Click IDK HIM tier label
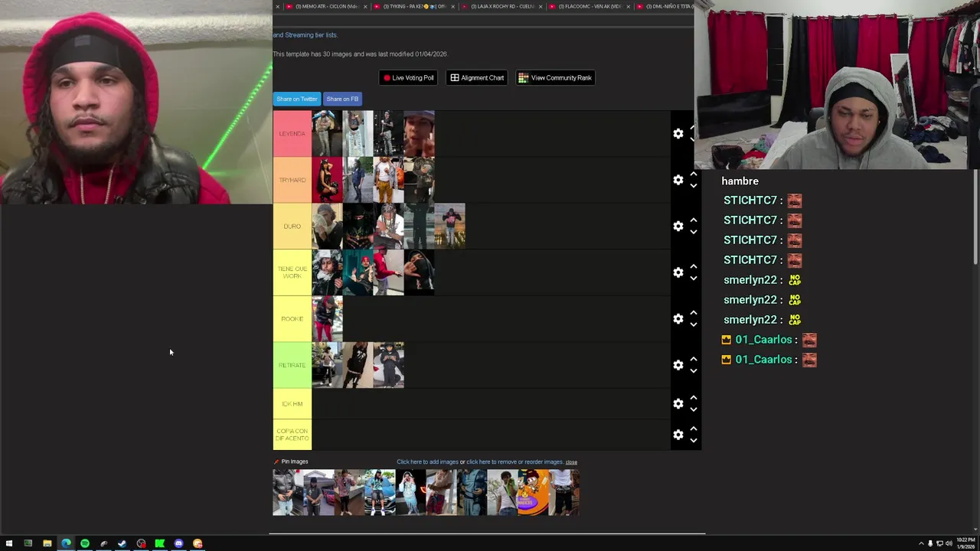 coord(292,404)
